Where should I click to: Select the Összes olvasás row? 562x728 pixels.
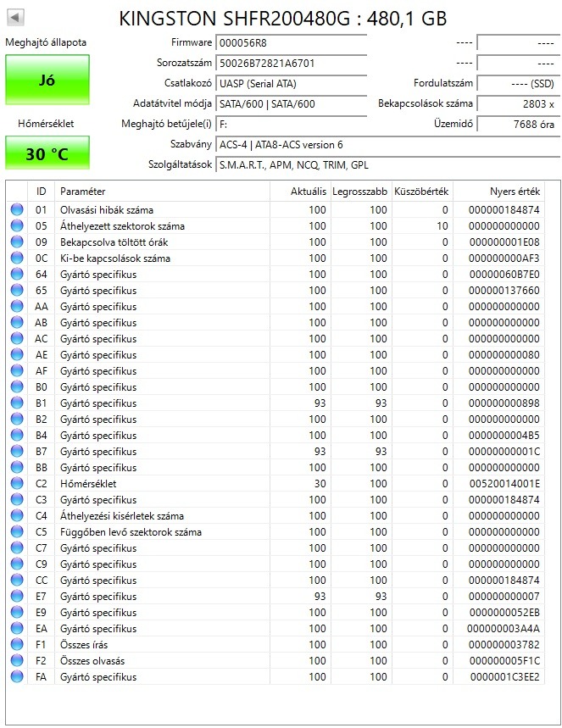tap(275, 660)
